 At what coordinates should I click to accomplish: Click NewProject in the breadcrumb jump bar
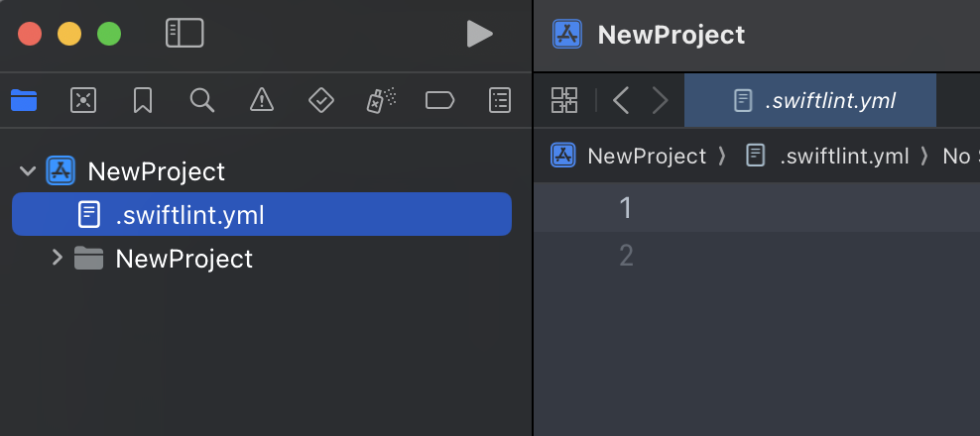(x=646, y=156)
